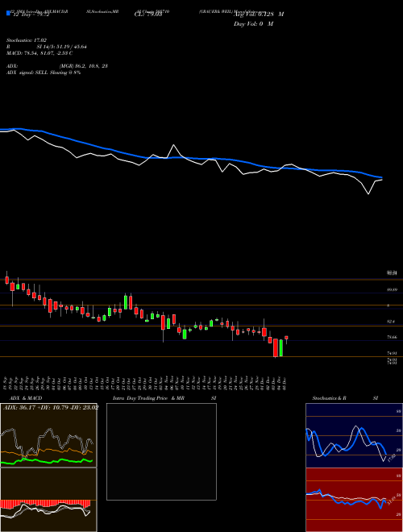Click the last small red candlestick on the chart
The image size is (403, 532).
(286, 338)
